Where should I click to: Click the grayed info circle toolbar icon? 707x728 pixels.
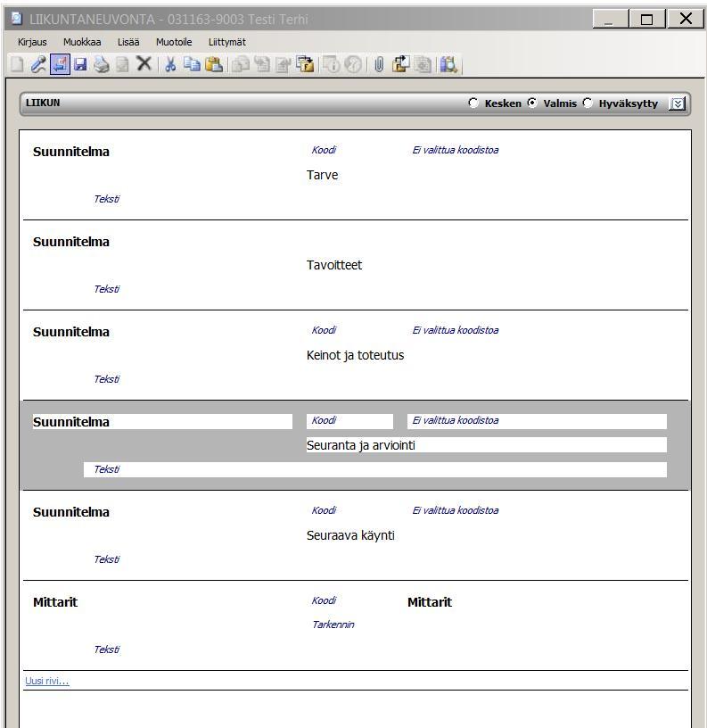pyautogui.click(x=332, y=64)
